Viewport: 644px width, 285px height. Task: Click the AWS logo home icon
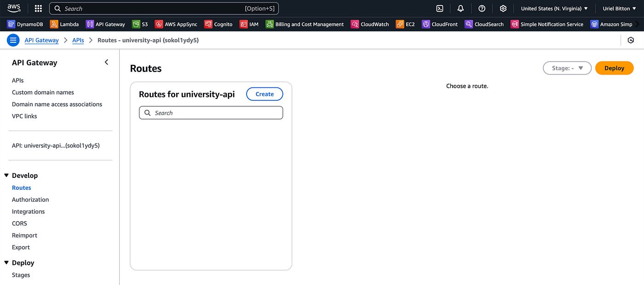[14, 8]
